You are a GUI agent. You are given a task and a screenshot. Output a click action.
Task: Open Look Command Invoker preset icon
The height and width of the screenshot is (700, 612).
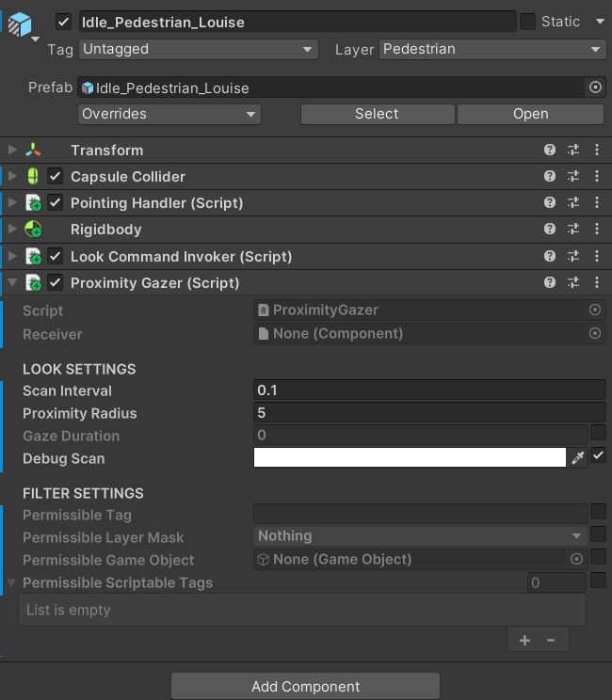pyautogui.click(x=573, y=256)
